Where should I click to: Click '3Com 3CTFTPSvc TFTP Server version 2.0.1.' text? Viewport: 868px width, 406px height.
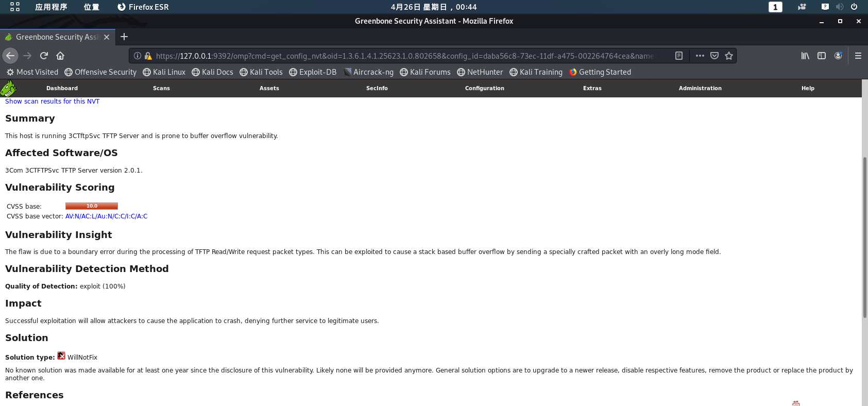[x=74, y=171]
